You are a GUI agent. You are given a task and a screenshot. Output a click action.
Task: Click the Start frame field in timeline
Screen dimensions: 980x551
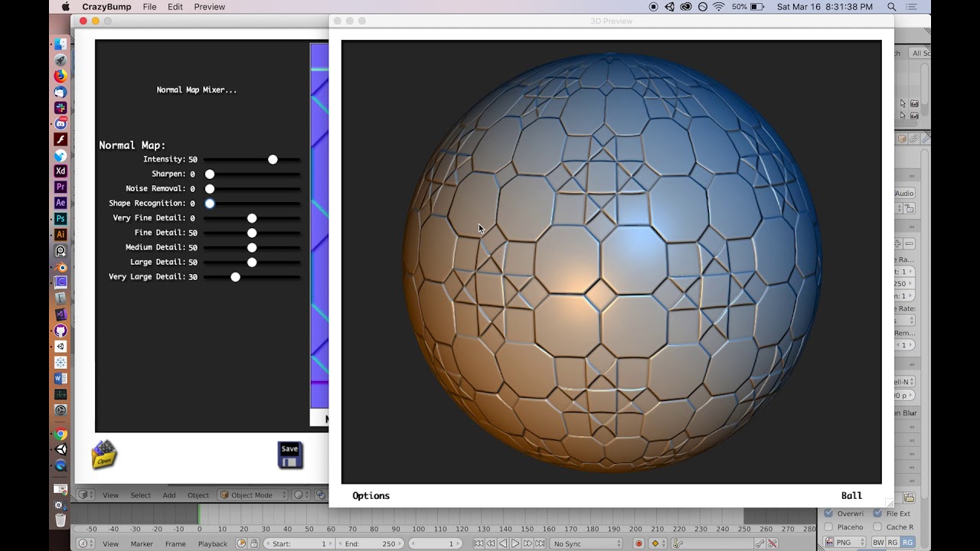[299, 543]
